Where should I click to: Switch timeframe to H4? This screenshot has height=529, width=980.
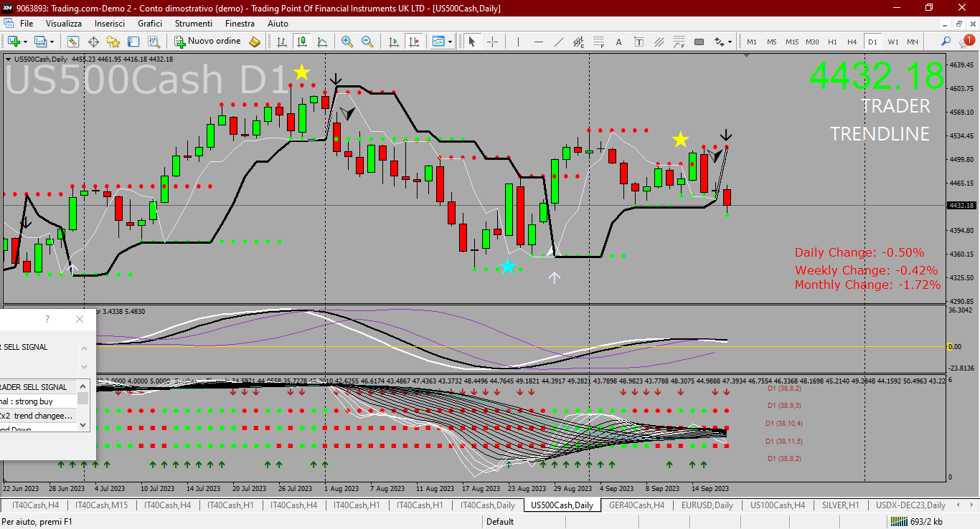tap(852, 42)
